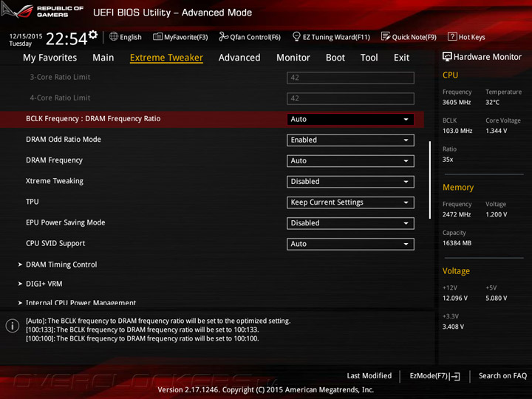Click the 35x ratio value
This screenshot has width=532, height=399.
[x=448, y=160]
